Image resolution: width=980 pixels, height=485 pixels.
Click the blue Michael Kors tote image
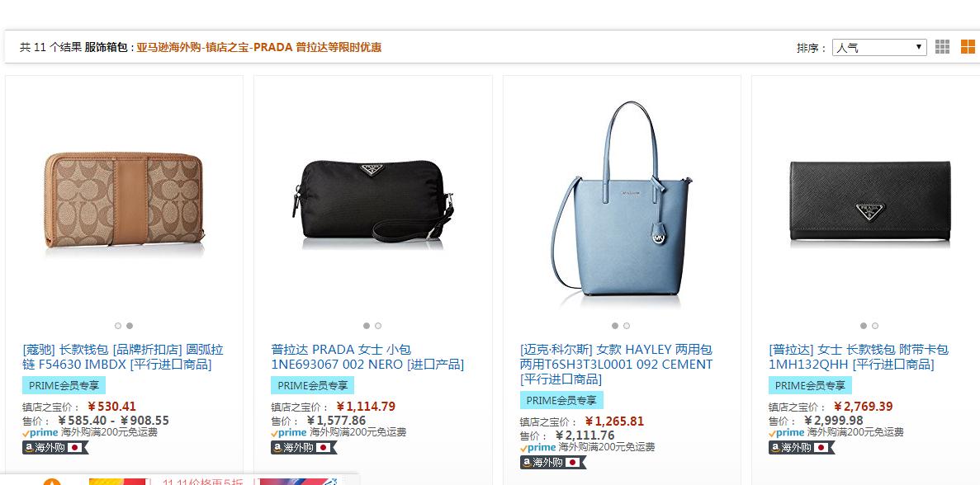click(621, 199)
